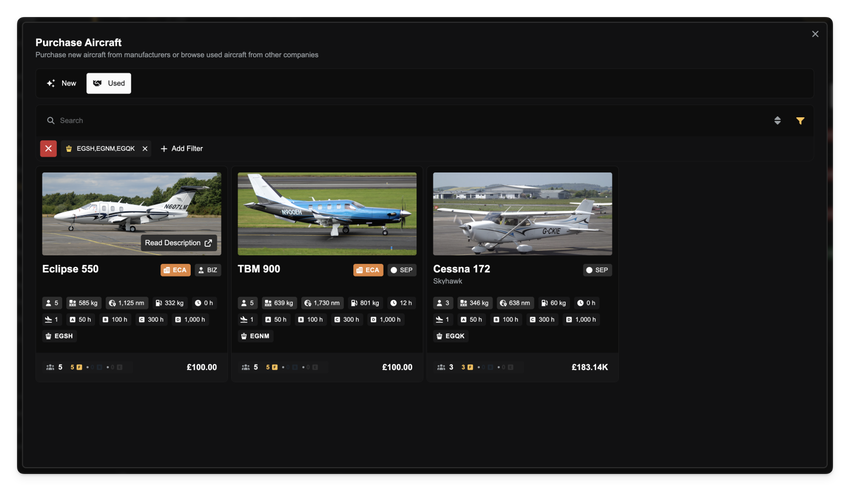Click Add Filter
The height and width of the screenshot is (491, 850).
(x=181, y=148)
